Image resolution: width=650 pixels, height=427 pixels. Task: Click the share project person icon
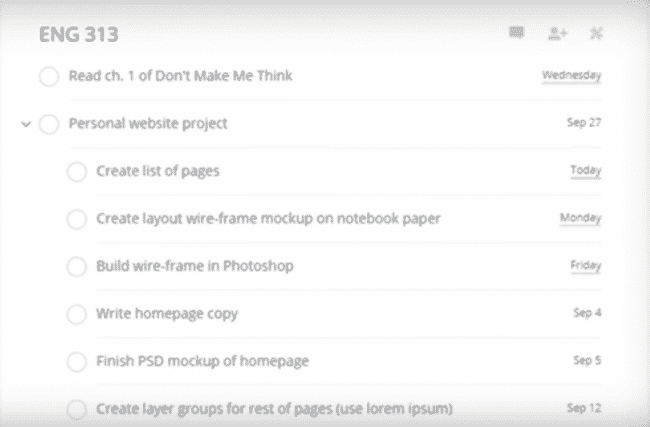click(558, 33)
